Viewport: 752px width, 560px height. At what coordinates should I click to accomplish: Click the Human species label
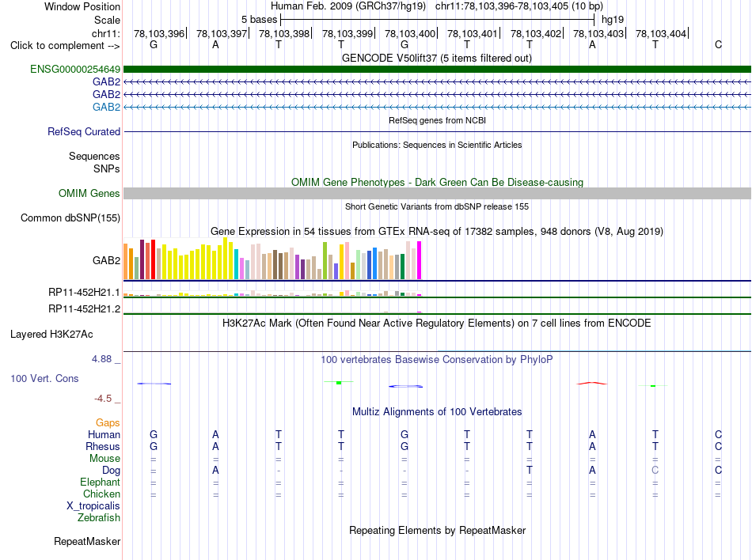pos(104,434)
